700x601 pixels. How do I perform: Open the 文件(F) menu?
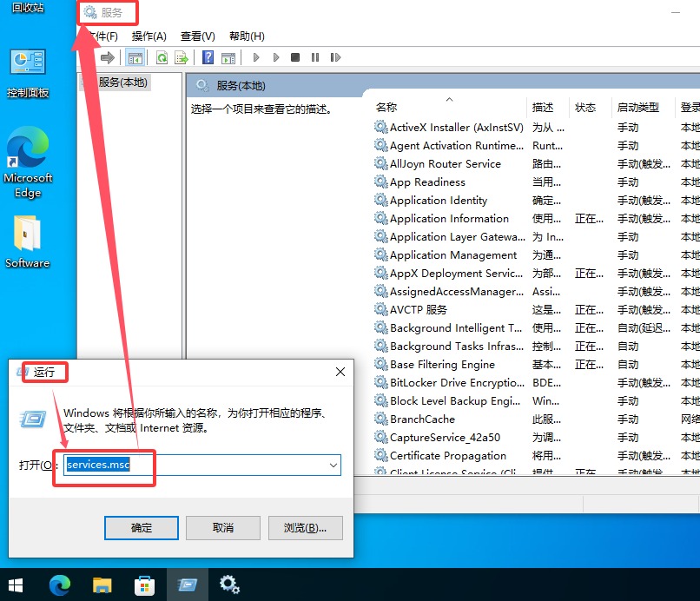(x=102, y=36)
